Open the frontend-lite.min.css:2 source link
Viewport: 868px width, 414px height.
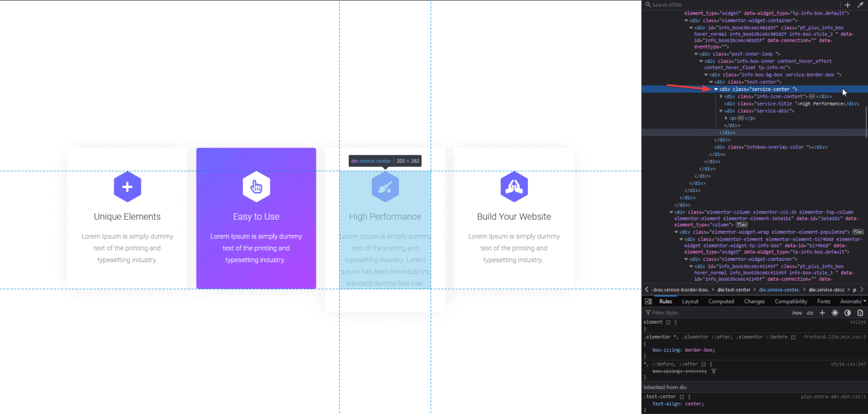point(835,337)
